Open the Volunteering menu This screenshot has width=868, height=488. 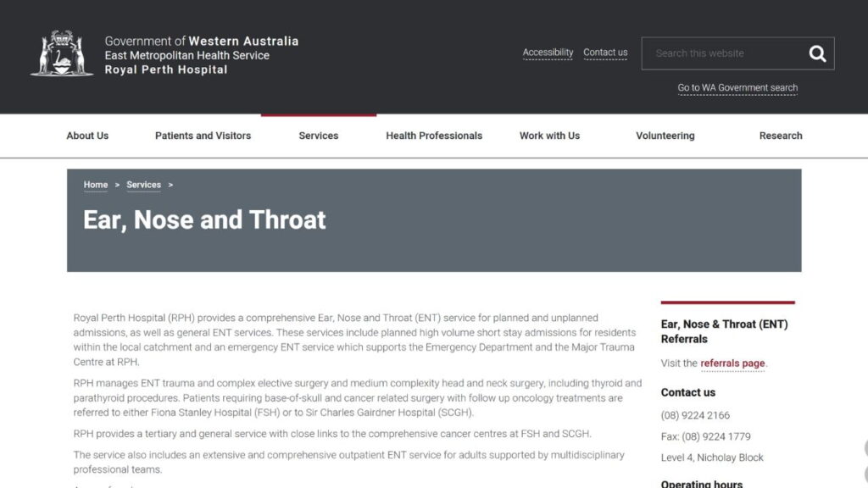pyautogui.click(x=665, y=136)
